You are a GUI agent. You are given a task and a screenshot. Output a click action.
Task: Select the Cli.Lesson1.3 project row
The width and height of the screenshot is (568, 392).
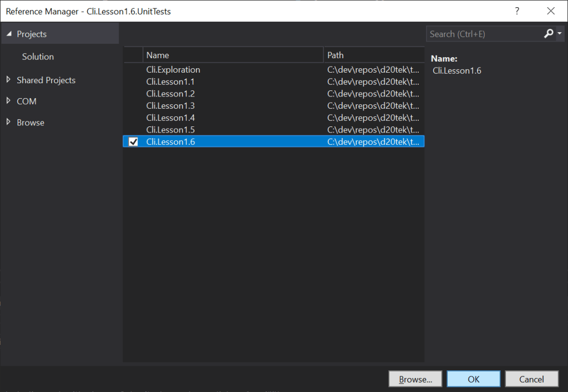[170, 106]
